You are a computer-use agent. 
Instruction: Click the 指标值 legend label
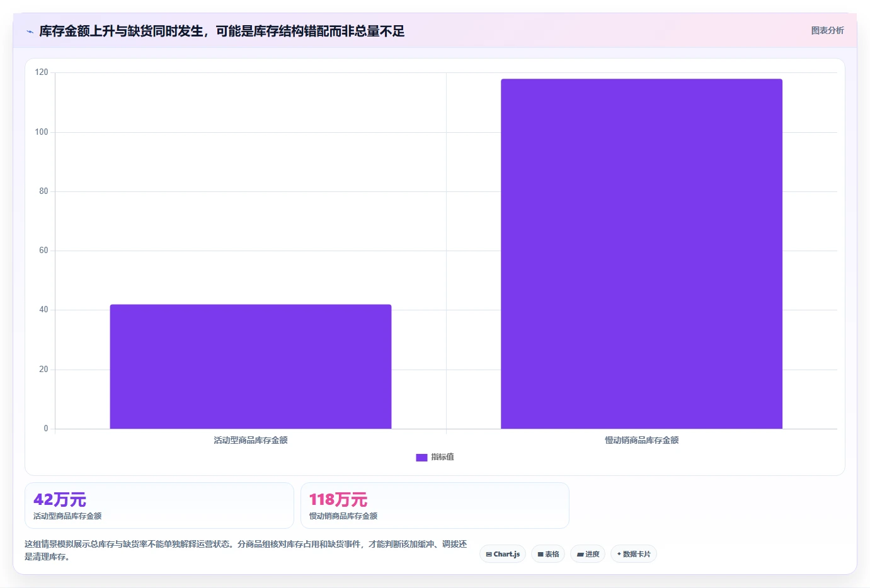[x=442, y=457]
